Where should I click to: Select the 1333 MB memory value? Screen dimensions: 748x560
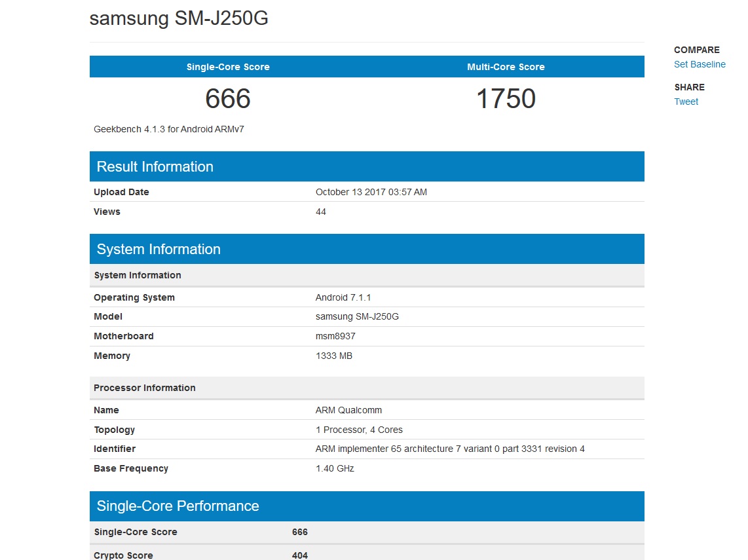point(334,356)
